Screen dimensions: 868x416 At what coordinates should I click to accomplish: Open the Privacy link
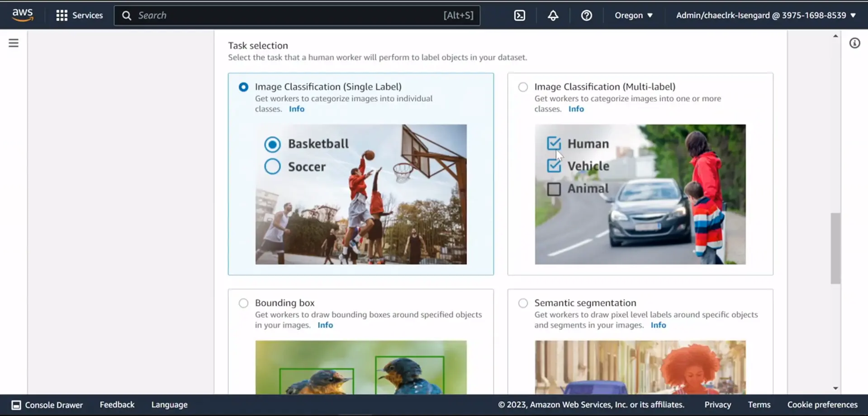(717, 405)
